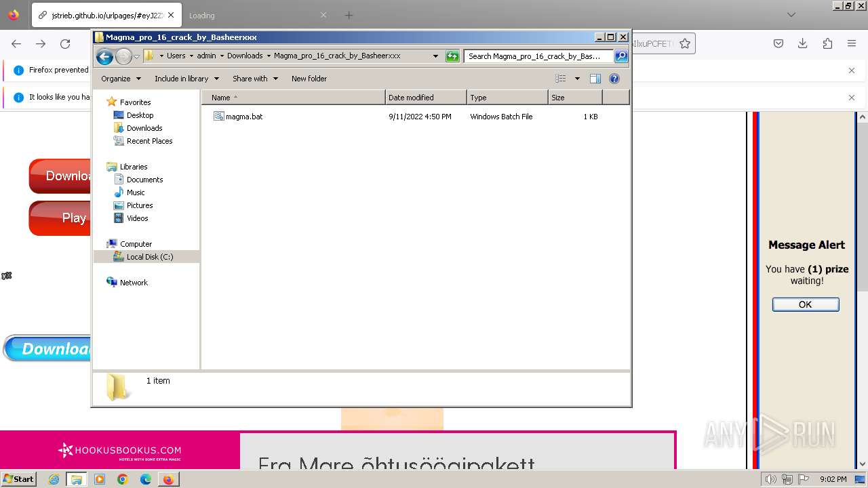
Task: Open Pictures library
Action: tap(140, 205)
